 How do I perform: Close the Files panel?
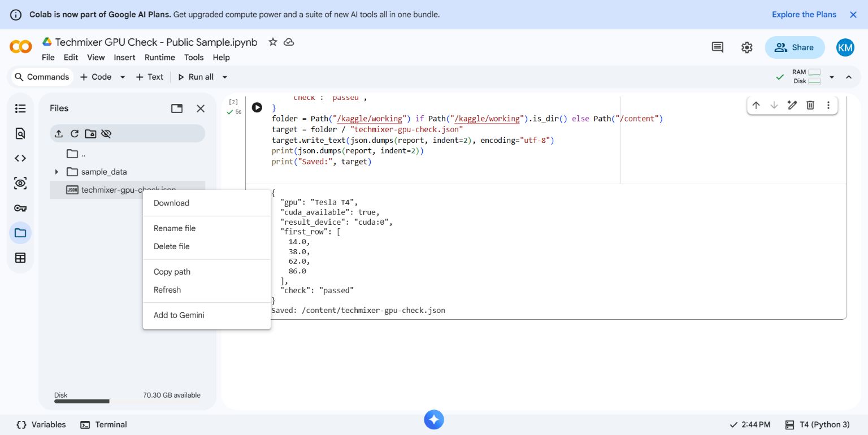coord(201,108)
